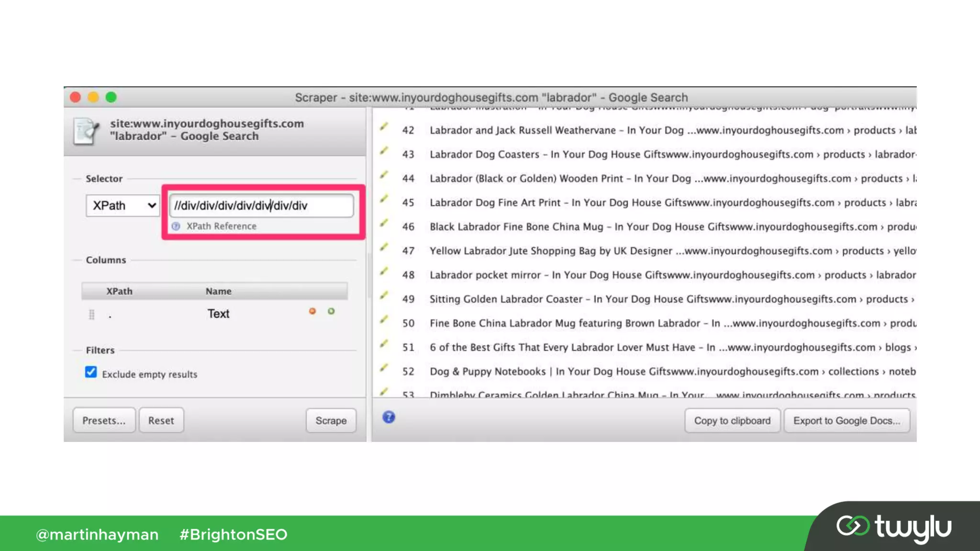Open the XPath Reference link
Image resolution: width=980 pixels, height=551 pixels.
pos(221,226)
